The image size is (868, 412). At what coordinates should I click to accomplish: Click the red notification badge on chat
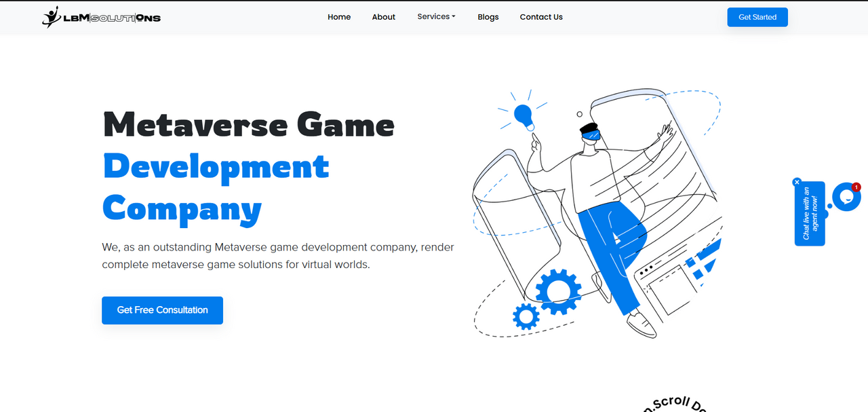point(856,187)
